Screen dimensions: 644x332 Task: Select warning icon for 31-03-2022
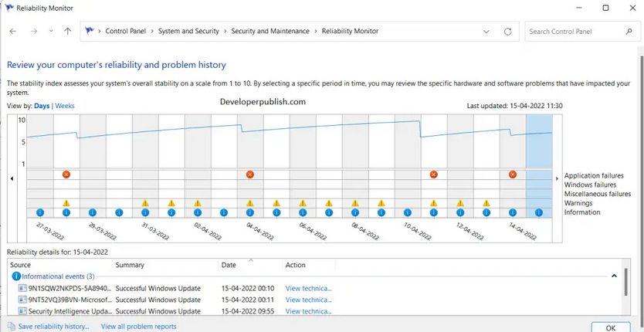click(145, 203)
